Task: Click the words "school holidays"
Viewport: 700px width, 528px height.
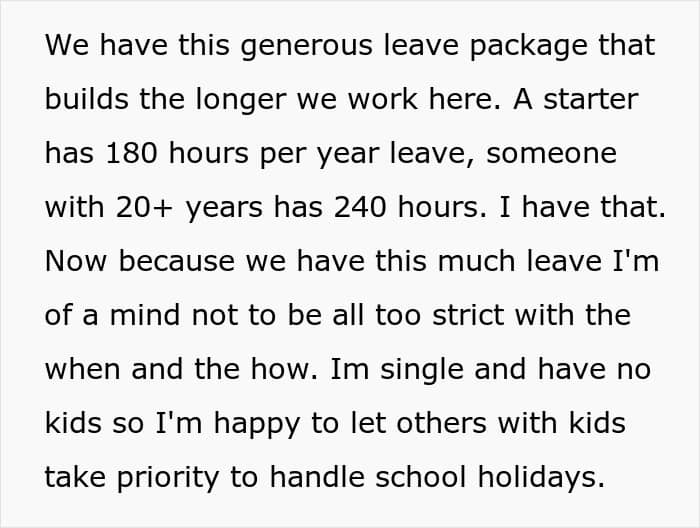Action: coord(492,477)
